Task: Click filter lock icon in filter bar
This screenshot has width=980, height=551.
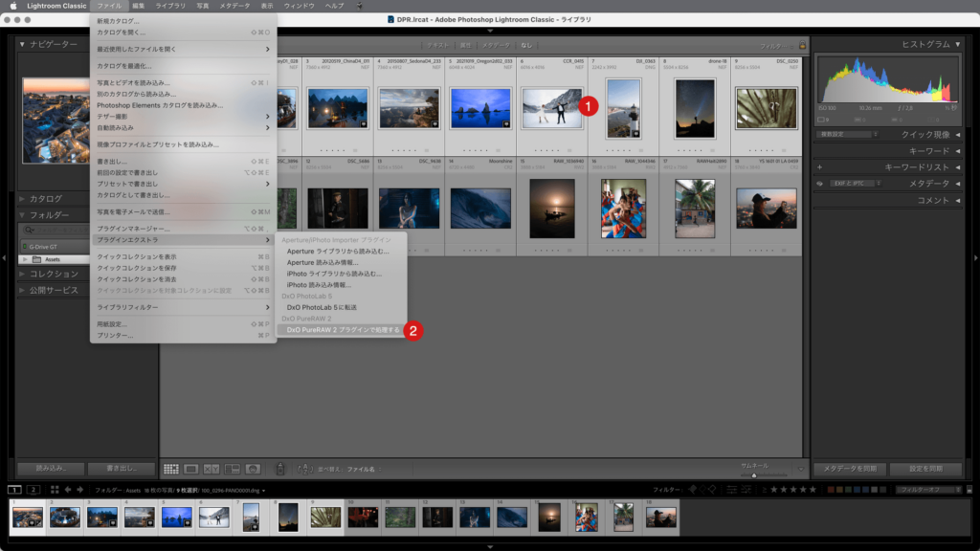Action: (x=802, y=45)
